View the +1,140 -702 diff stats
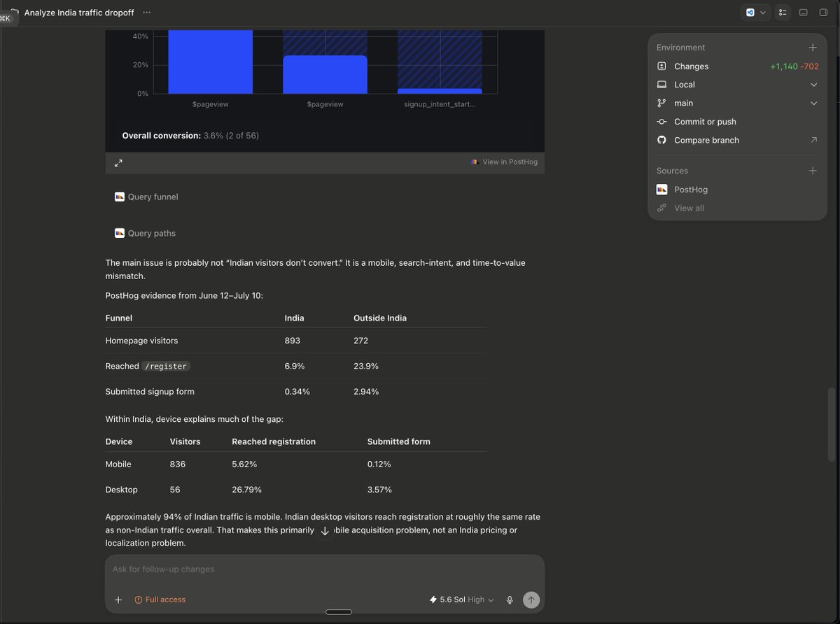840x624 pixels. pos(794,66)
